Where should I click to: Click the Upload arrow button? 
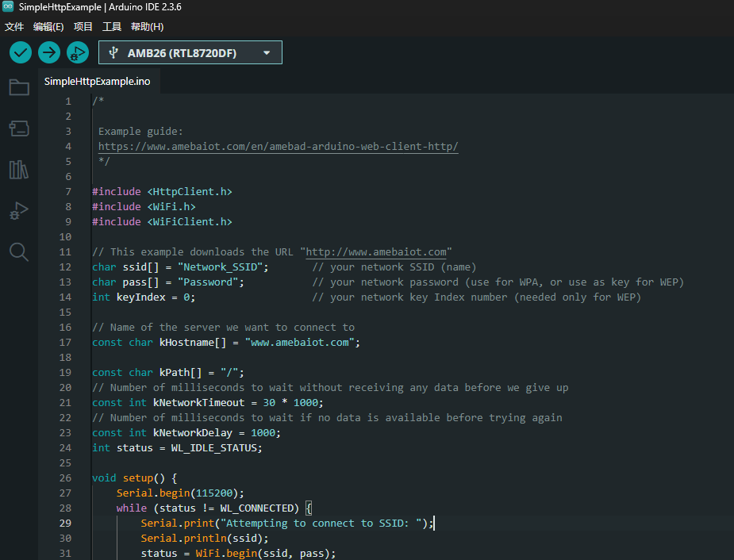(49, 52)
